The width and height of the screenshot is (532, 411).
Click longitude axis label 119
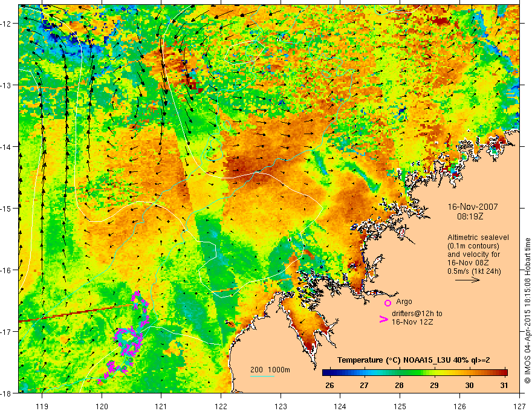[42, 406]
